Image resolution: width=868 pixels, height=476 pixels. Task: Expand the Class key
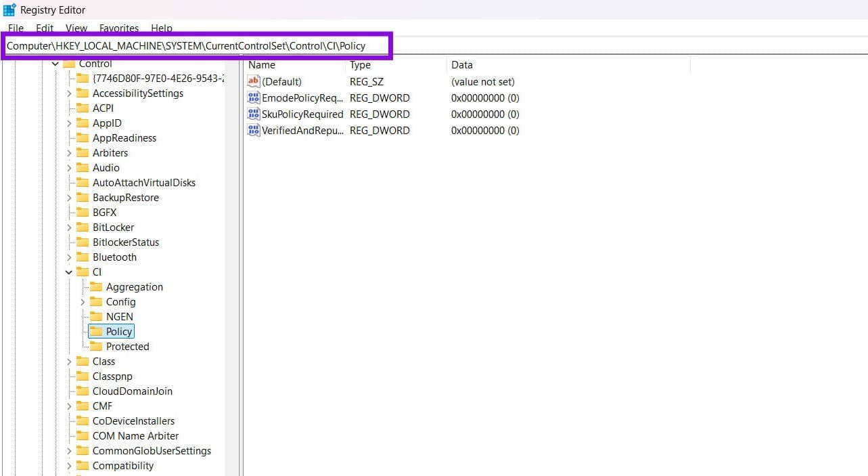[69, 362]
